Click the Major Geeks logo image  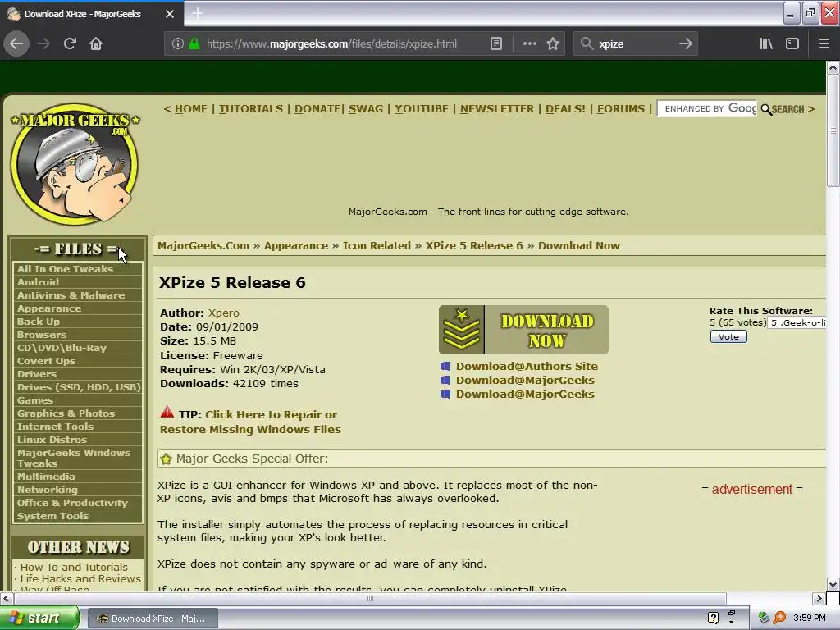coord(75,163)
